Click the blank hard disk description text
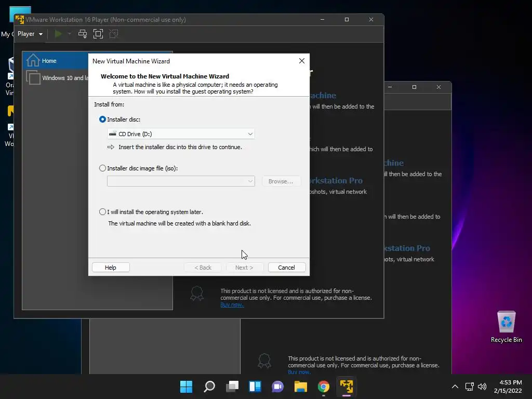This screenshot has width=532, height=399. tap(179, 223)
